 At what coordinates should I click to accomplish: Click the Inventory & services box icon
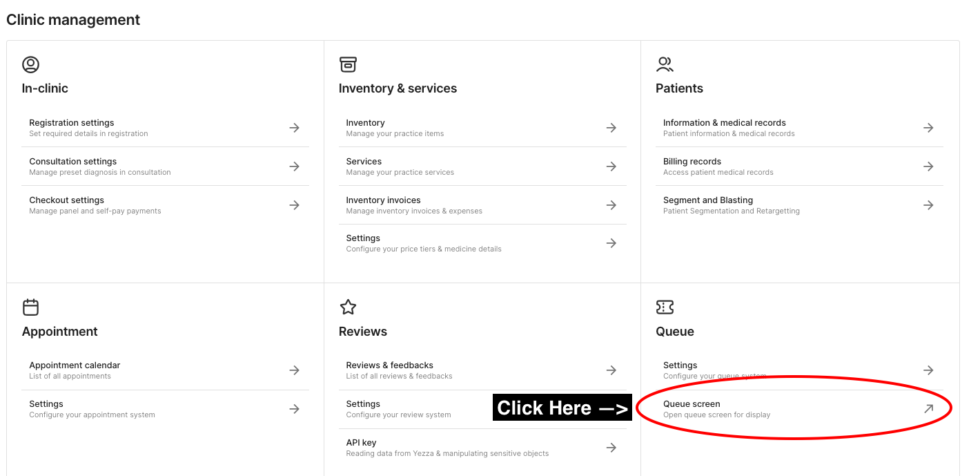pos(348,65)
